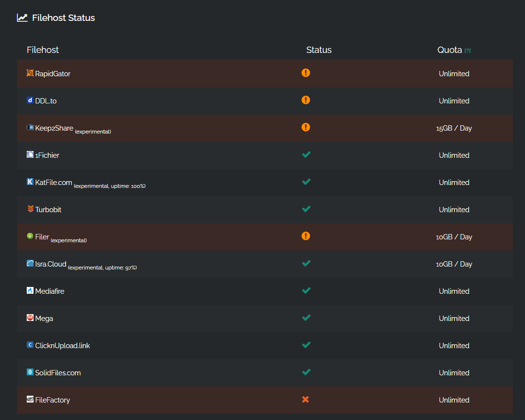
Task: Select the DDL.to host name
Action: click(46, 101)
